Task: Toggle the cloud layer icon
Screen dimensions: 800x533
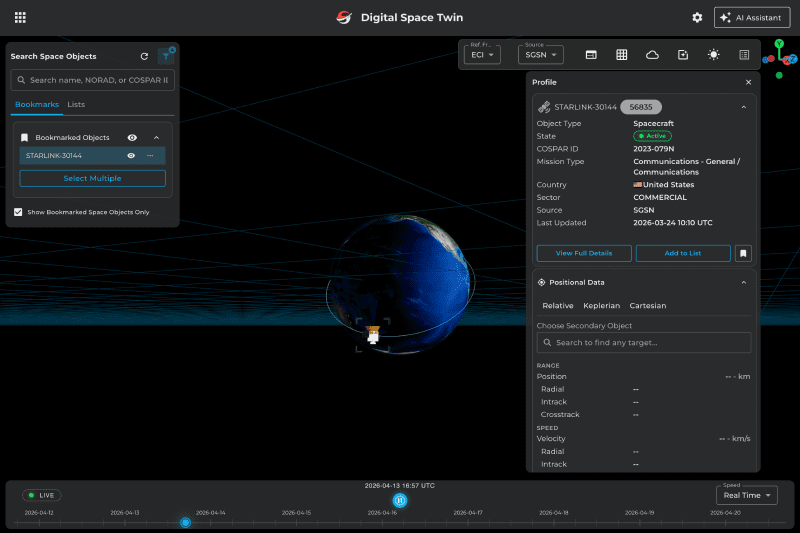Action: (x=652, y=55)
